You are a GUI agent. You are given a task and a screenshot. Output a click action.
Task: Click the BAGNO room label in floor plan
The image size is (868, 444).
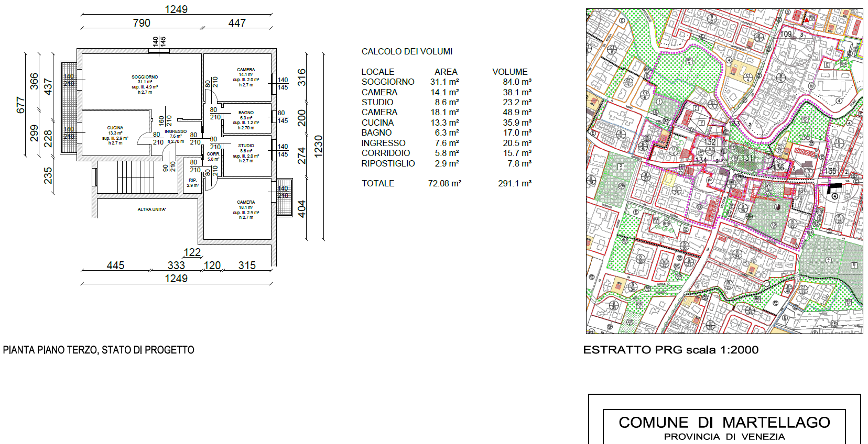click(x=246, y=113)
